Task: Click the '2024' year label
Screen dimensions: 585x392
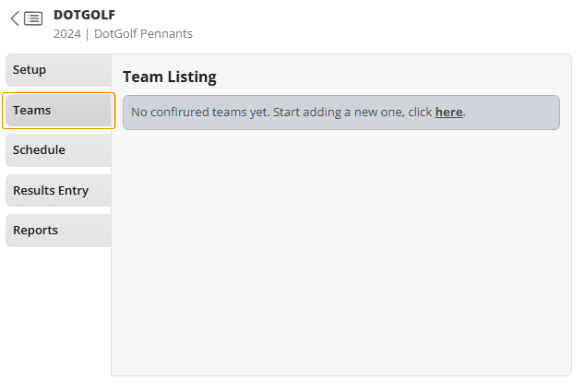Action: (x=67, y=34)
